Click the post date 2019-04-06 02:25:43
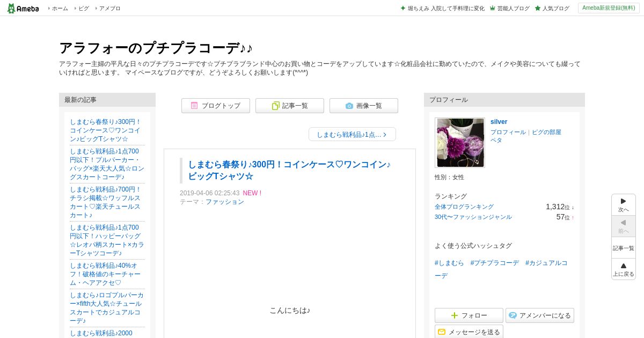This screenshot has height=338, width=644. [210, 193]
